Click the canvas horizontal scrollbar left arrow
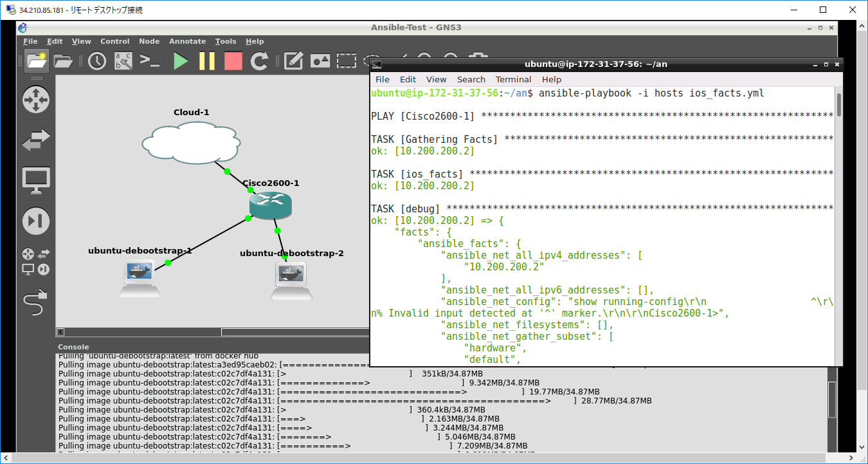Image resolution: width=868 pixels, height=464 pixels. [60, 332]
